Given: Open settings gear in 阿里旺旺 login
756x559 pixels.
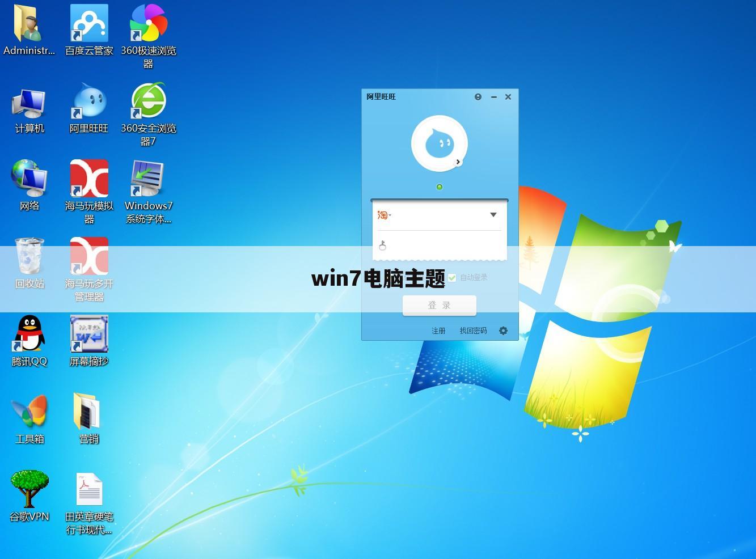Looking at the screenshot, I should 503,331.
